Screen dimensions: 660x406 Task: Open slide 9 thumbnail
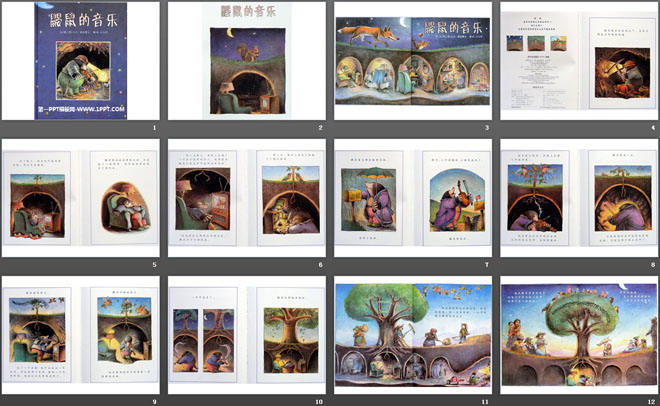pyautogui.click(x=79, y=337)
